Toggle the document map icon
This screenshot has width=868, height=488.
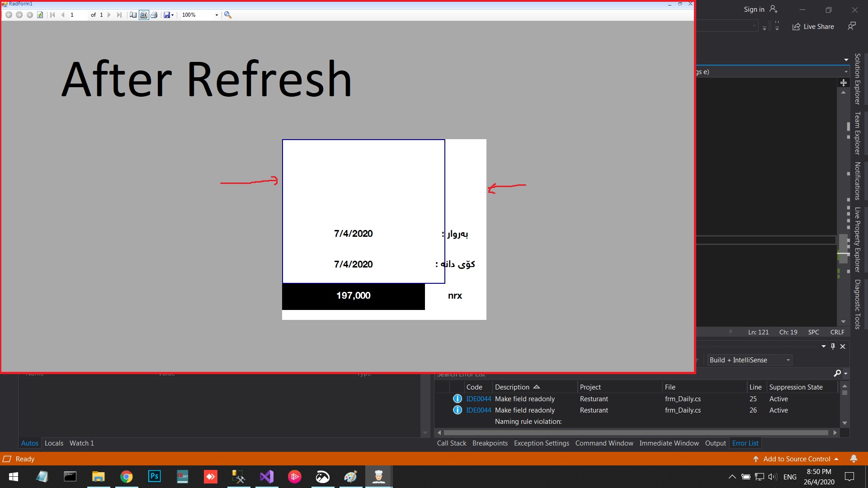coord(133,15)
